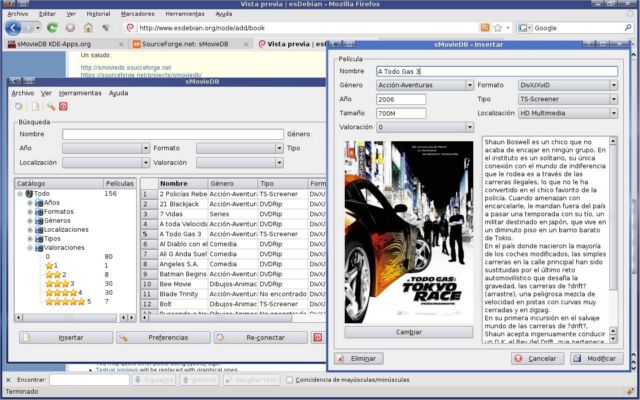
Task: Open preferences tool icon in sMovieDB toolbar
Action: tap(51, 107)
